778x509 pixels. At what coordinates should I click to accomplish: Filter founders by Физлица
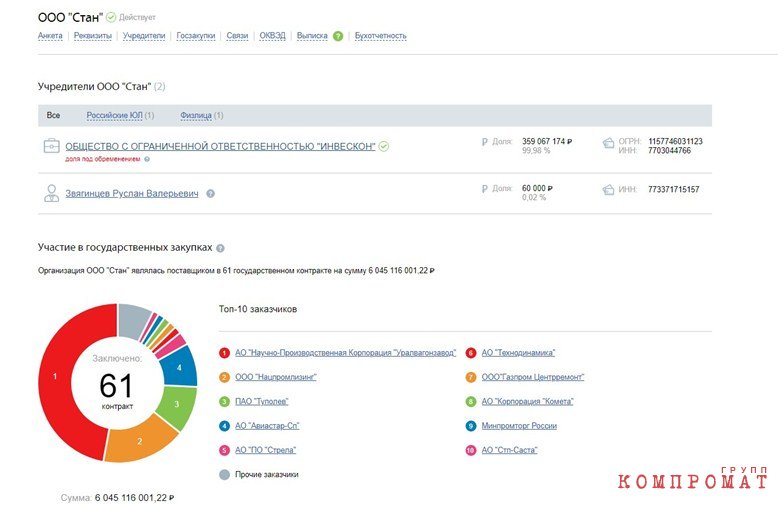click(196, 115)
